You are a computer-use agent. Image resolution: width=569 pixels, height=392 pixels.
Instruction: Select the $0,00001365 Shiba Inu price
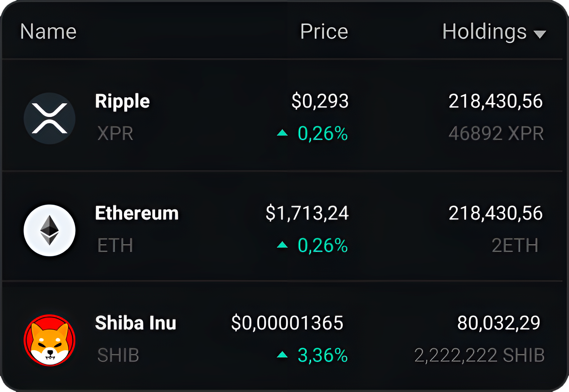pos(287,323)
